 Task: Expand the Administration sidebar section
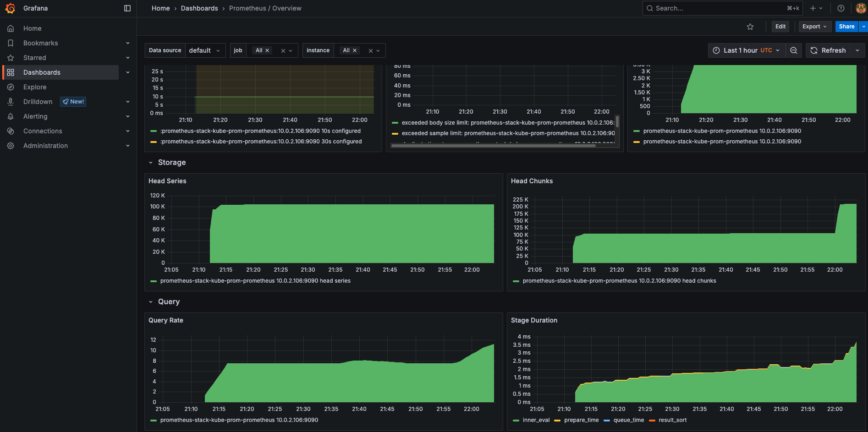128,146
